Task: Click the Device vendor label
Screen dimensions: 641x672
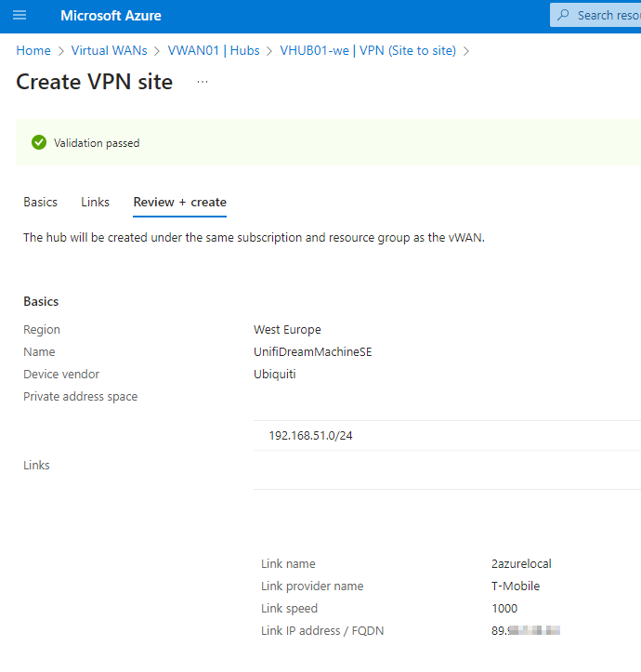Action: click(x=61, y=375)
